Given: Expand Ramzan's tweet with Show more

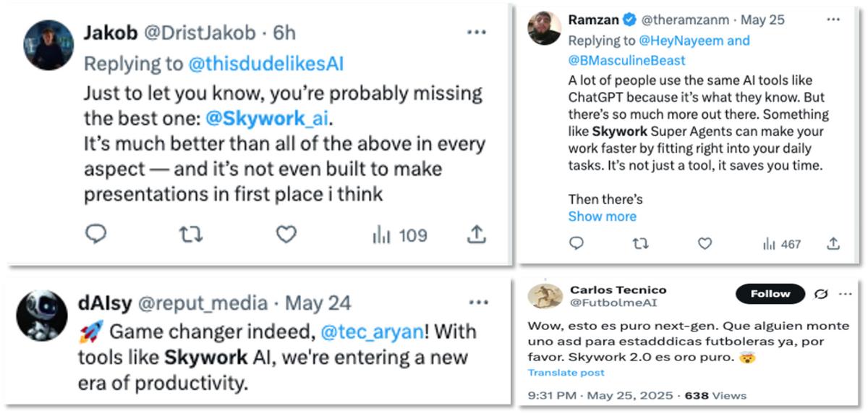Looking at the screenshot, I should (602, 216).
